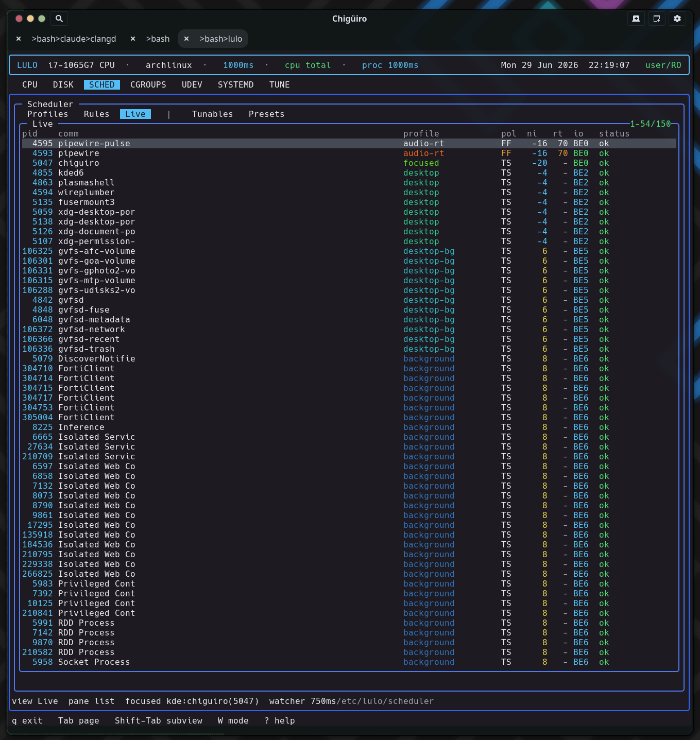Close the plain >bash tab
This screenshot has height=740, width=700.
click(x=133, y=39)
